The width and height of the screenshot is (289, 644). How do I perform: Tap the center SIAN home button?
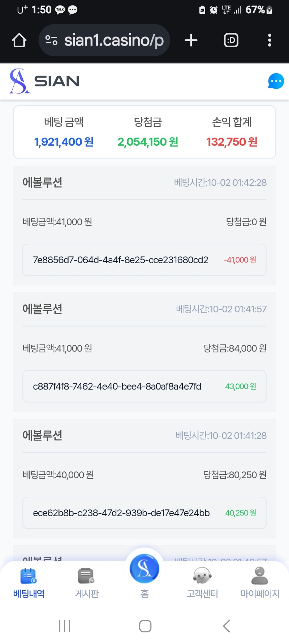(x=144, y=569)
